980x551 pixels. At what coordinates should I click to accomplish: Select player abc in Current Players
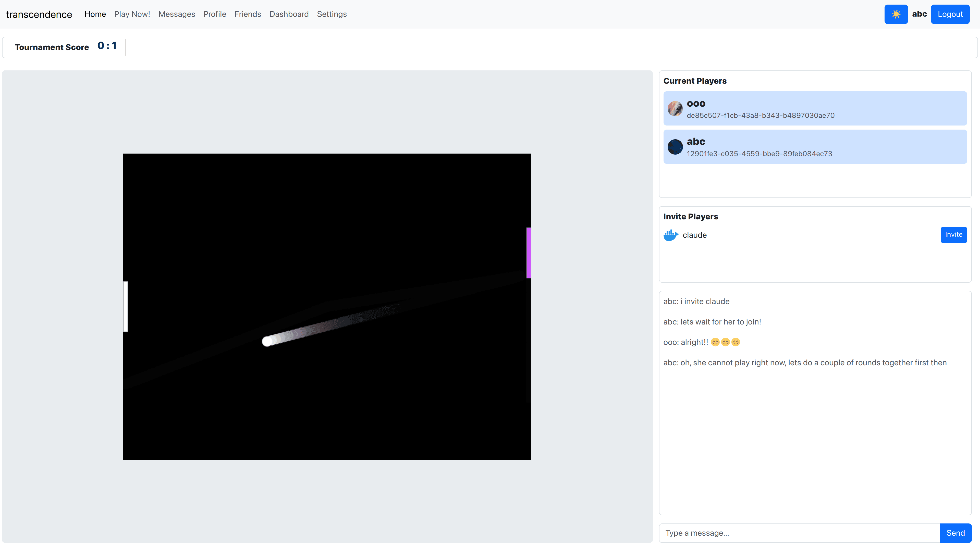click(815, 146)
